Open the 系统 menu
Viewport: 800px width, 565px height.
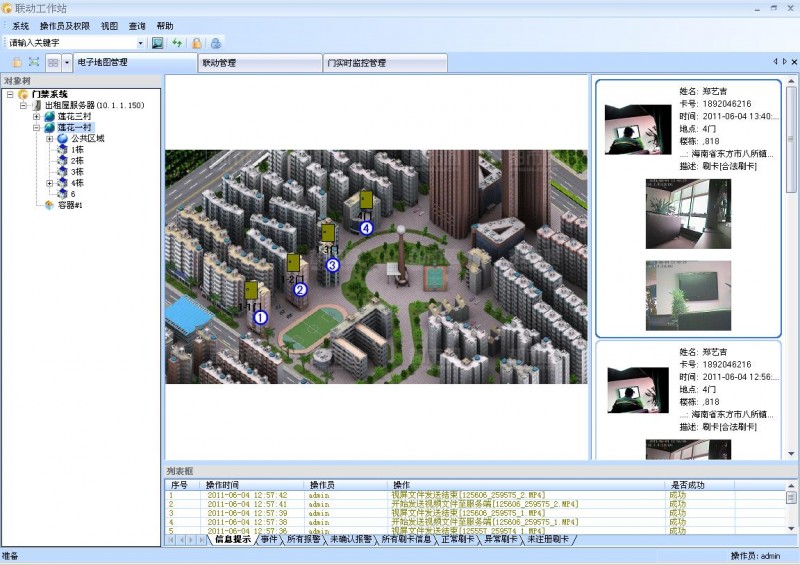(x=20, y=26)
